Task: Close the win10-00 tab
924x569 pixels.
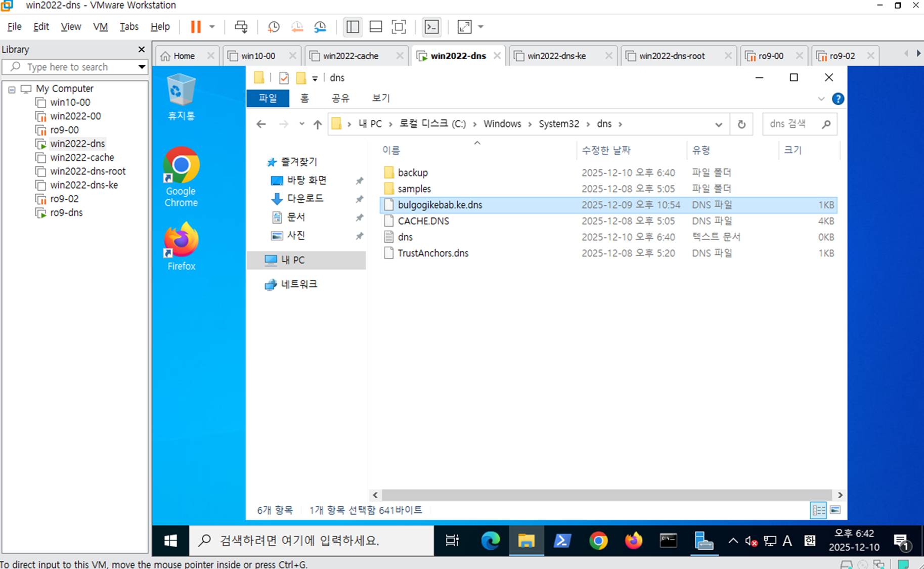Action: click(292, 56)
